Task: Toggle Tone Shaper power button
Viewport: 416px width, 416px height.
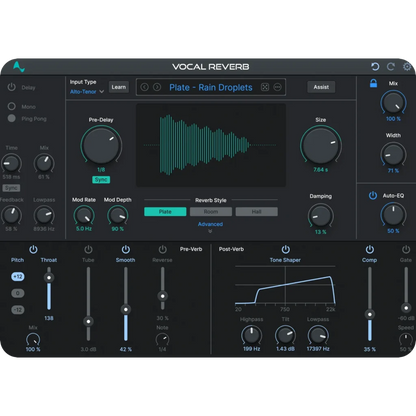Action: point(286,249)
